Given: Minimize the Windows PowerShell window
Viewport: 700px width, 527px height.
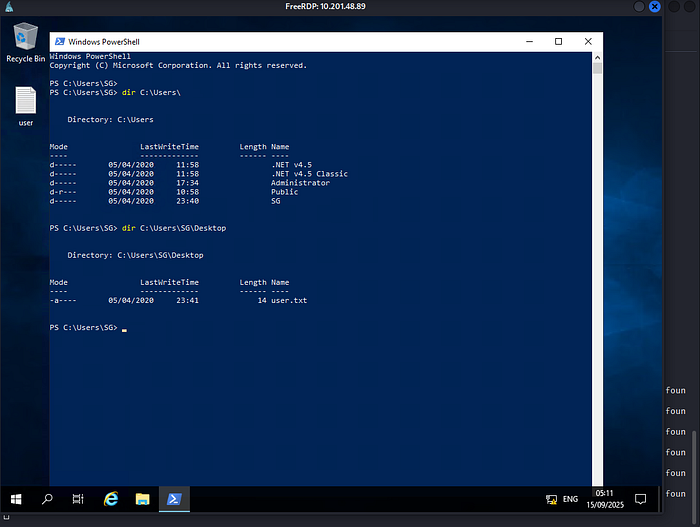Looking at the screenshot, I should (529, 42).
